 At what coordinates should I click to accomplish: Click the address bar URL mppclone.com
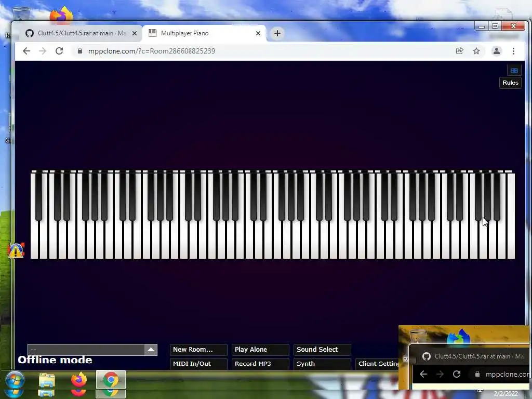pos(151,51)
